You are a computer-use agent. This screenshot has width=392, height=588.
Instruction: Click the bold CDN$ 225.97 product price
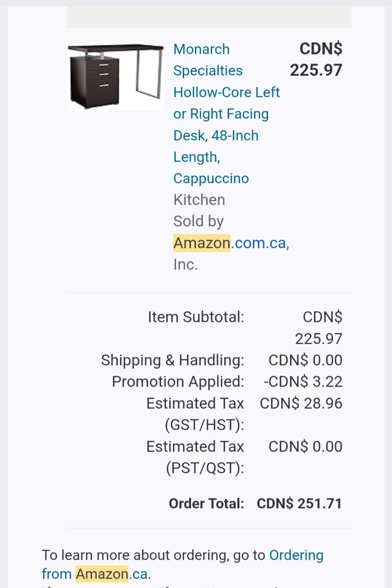coord(316,60)
